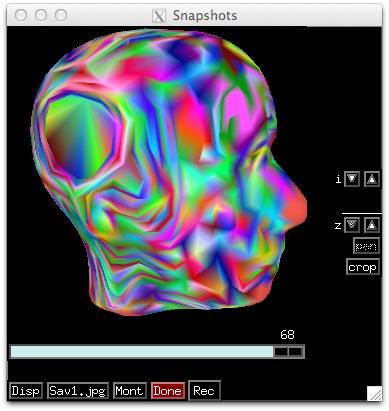This screenshot has width=389, height=411.
Task: Open montage with the Mont button
Action: click(x=130, y=391)
